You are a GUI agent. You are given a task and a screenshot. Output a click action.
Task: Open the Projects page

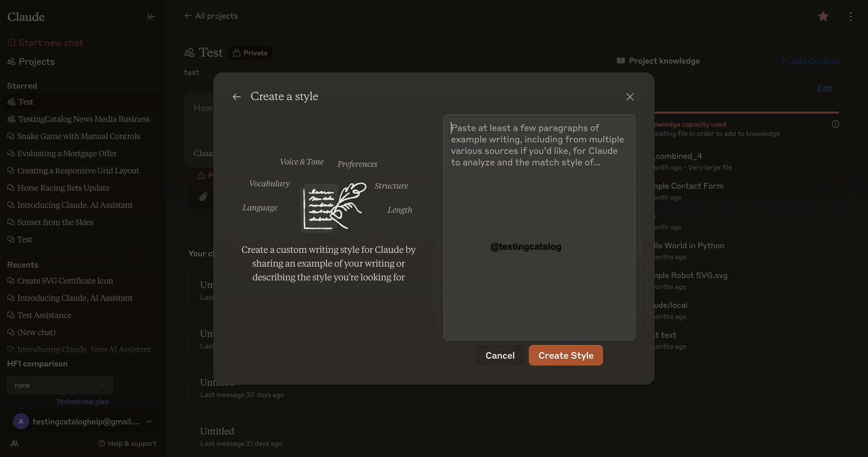(31, 62)
